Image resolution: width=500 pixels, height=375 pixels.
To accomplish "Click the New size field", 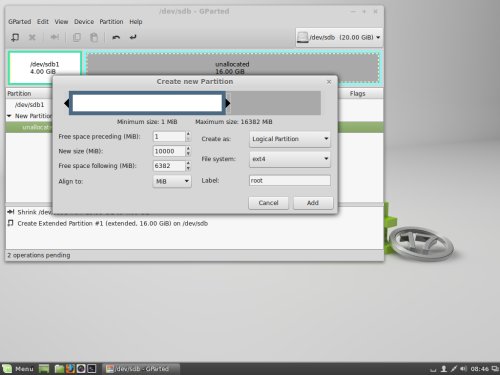I will point(169,151).
